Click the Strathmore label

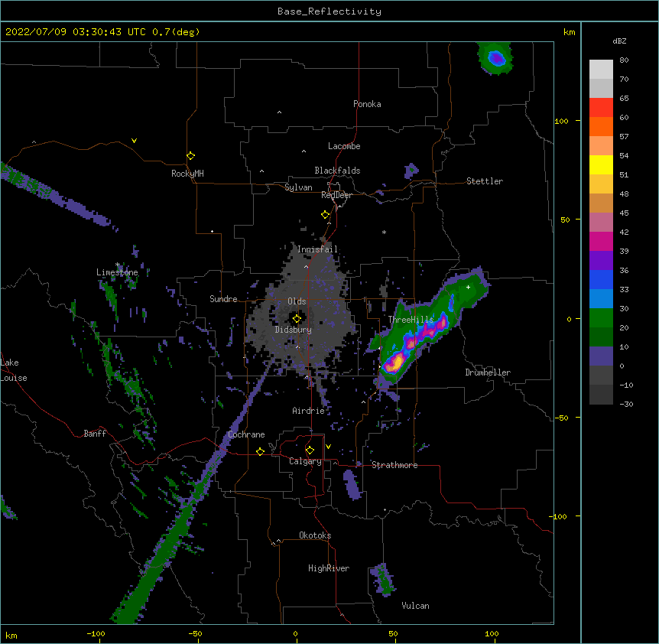coord(394,465)
